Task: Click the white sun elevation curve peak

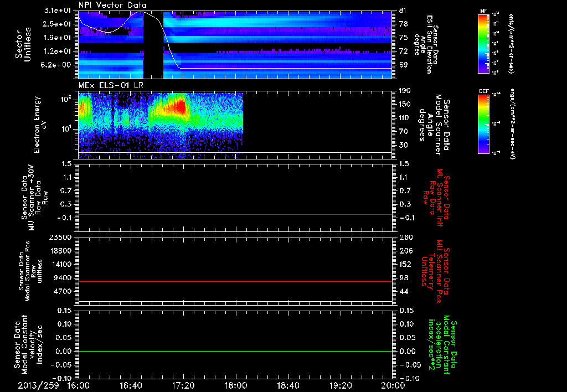Action: coord(140,12)
